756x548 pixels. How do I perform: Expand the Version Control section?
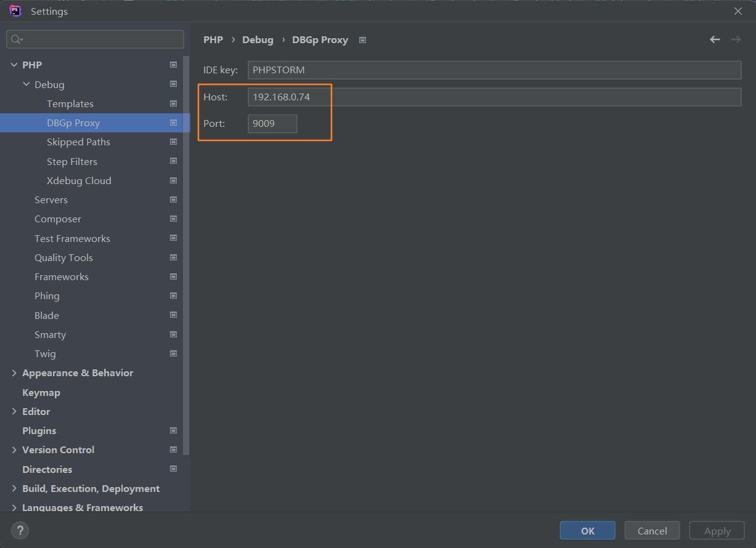(x=14, y=449)
